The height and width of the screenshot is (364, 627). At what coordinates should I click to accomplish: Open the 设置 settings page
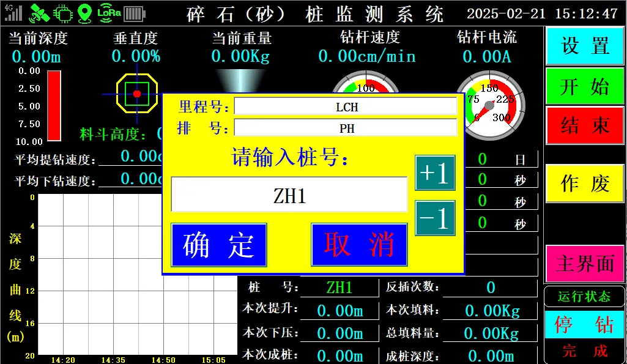pos(585,46)
